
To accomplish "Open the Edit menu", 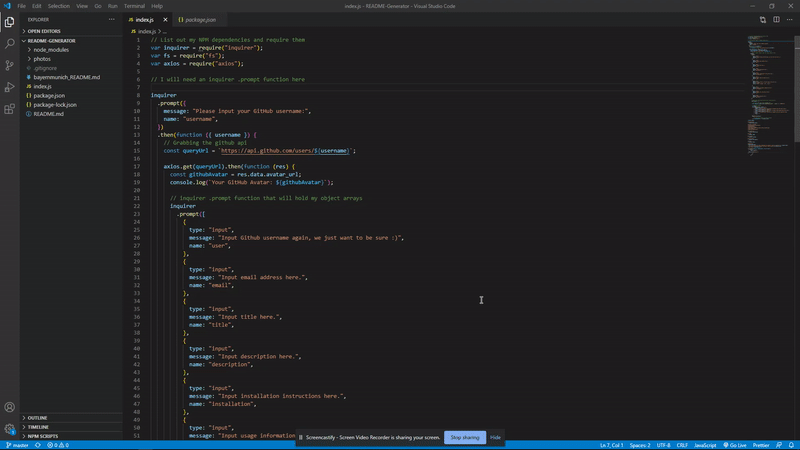I will [37, 6].
